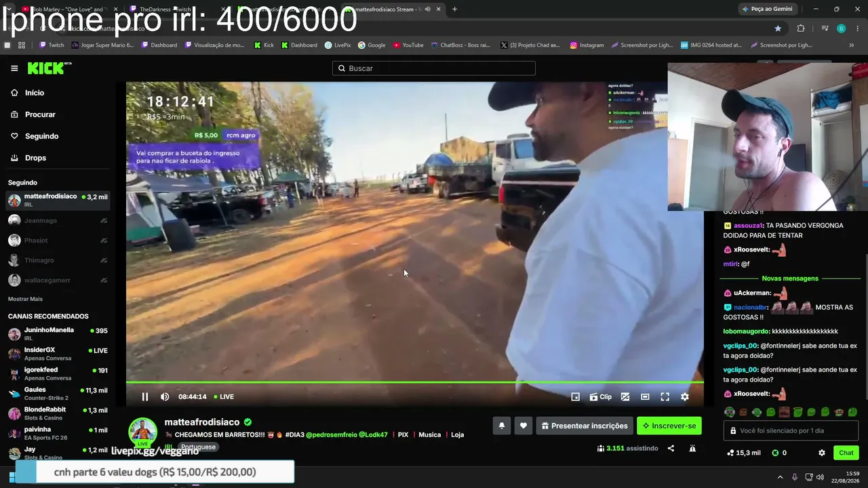Open offline channel Jeanmago
Screen dimensions: 868x488
[x=58, y=220]
